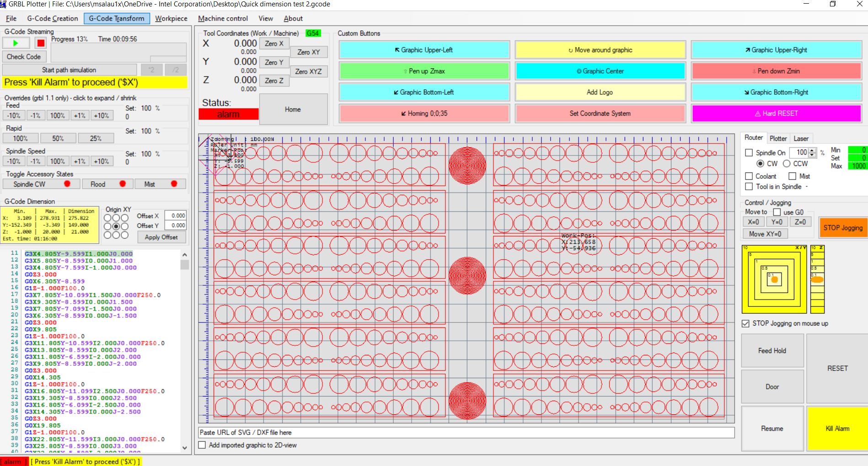Uncheck STOP Jogging on mouse up
This screenshot has height=466, width=868.
click(745, 323)
